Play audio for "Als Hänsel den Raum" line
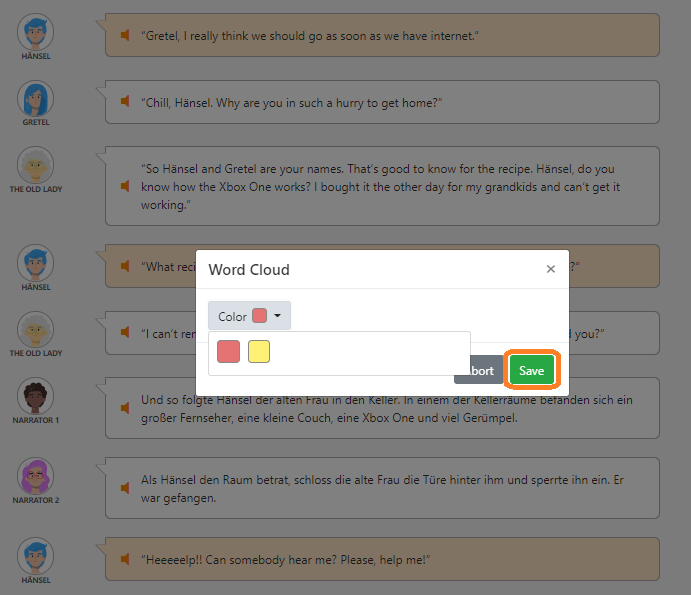The width and height of the screenshot is (691, 595). click(x=125, y=488)
